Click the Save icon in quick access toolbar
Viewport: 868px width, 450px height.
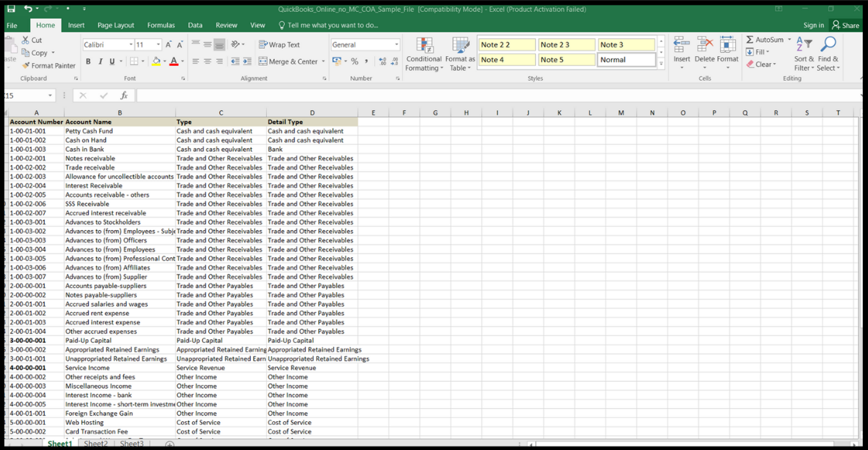(x=11, y=9)
